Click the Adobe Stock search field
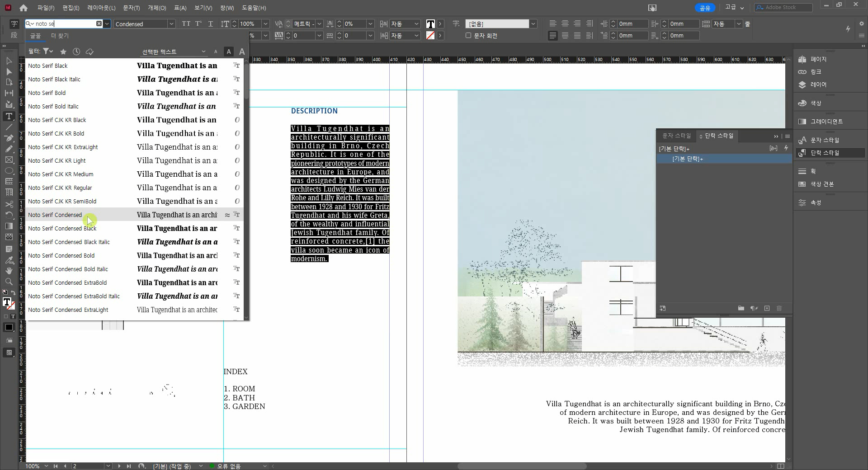 [x=783, y=7]
